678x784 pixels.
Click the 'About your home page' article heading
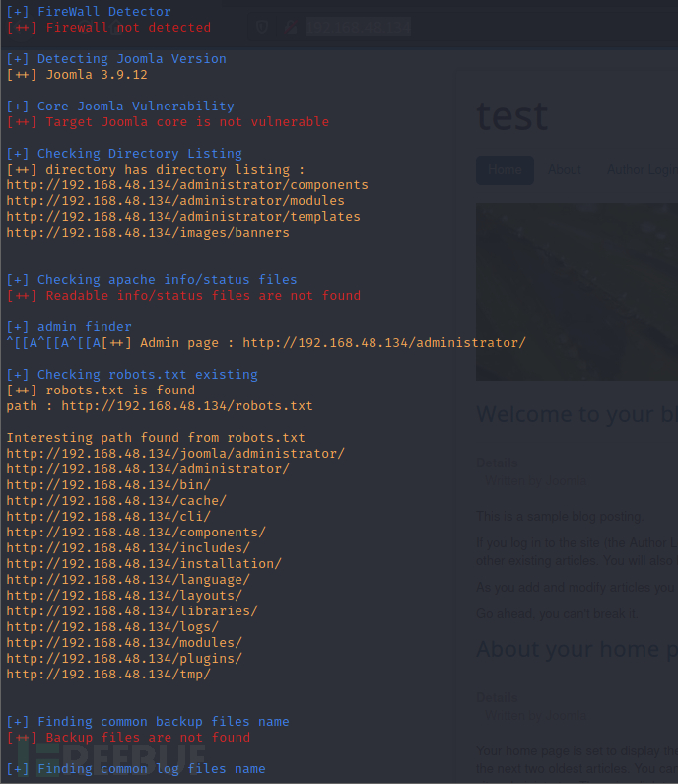577,649
